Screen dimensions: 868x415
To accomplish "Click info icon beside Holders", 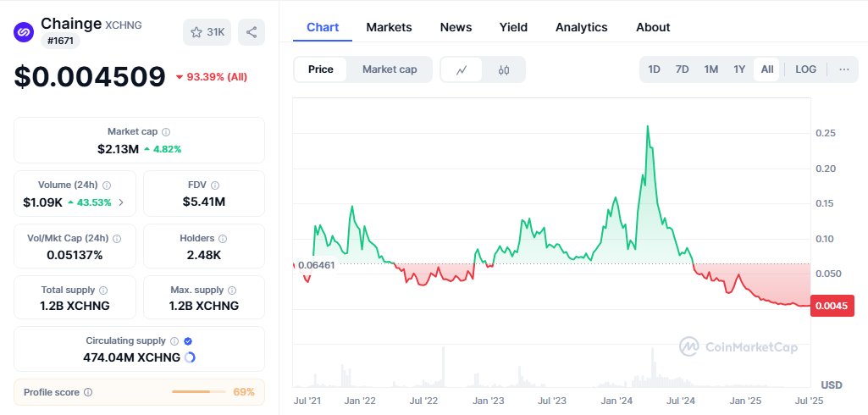I will tap(223, 239).
